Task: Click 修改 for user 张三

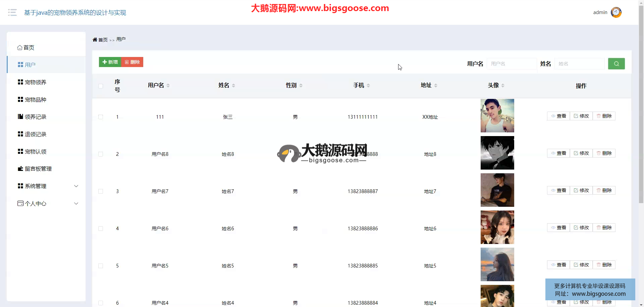Action: pos(581,116)
